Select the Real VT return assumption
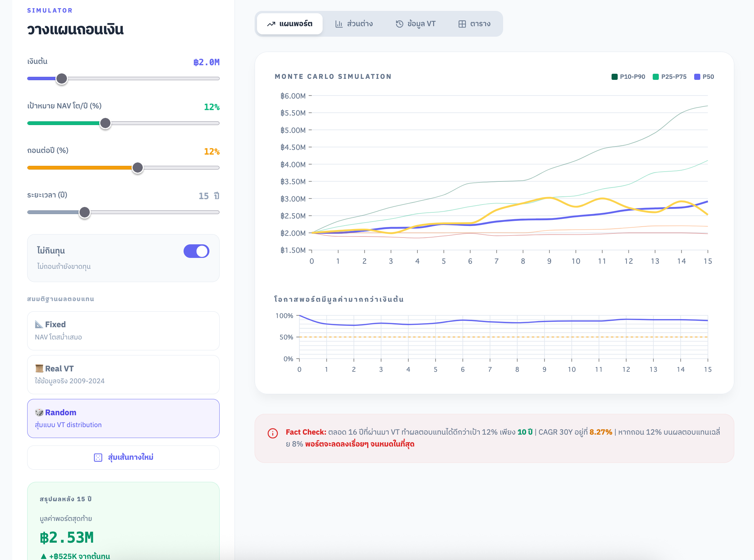Image resolution: width=754 pixels, height=560 pixels. click(123, 374)
